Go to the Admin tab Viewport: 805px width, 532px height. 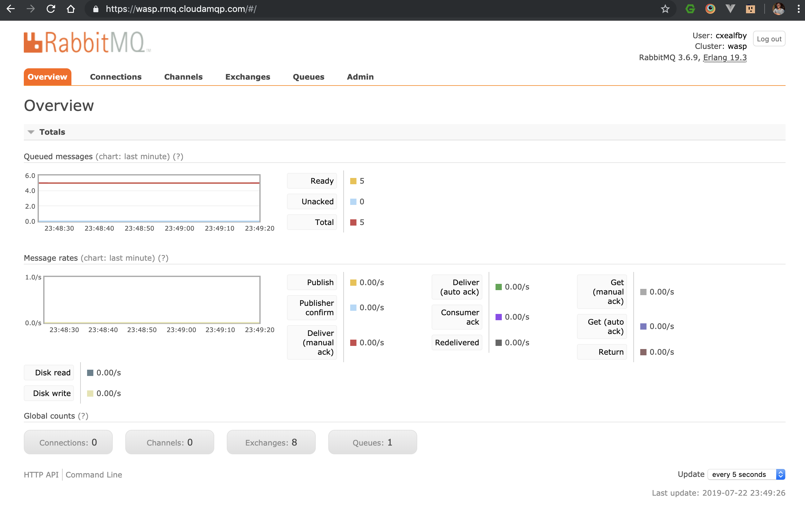360,77
